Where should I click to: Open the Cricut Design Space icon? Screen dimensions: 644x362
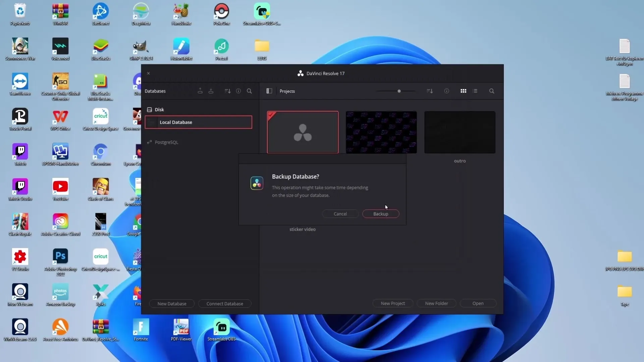tap(101, 119)
